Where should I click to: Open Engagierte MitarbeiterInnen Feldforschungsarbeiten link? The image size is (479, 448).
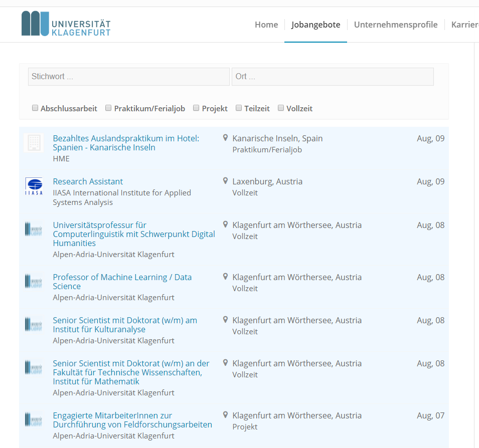tap(132, 420)
